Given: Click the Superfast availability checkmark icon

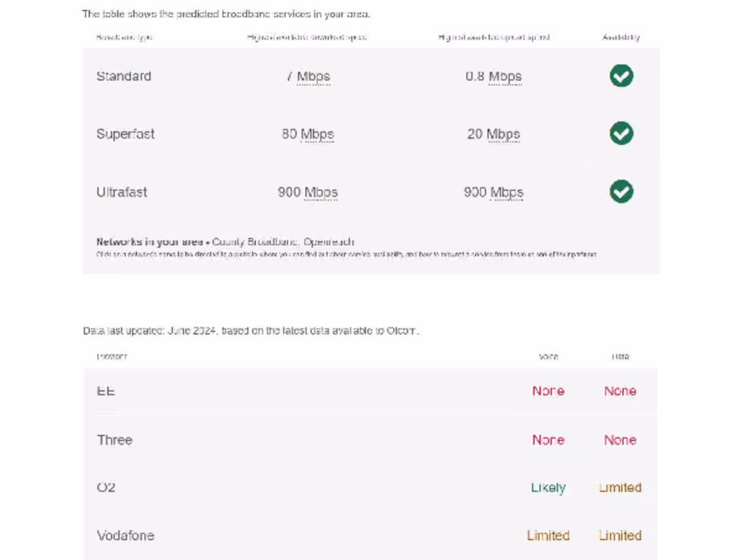Looking at the screenshot, I should (x=622, y=133).
